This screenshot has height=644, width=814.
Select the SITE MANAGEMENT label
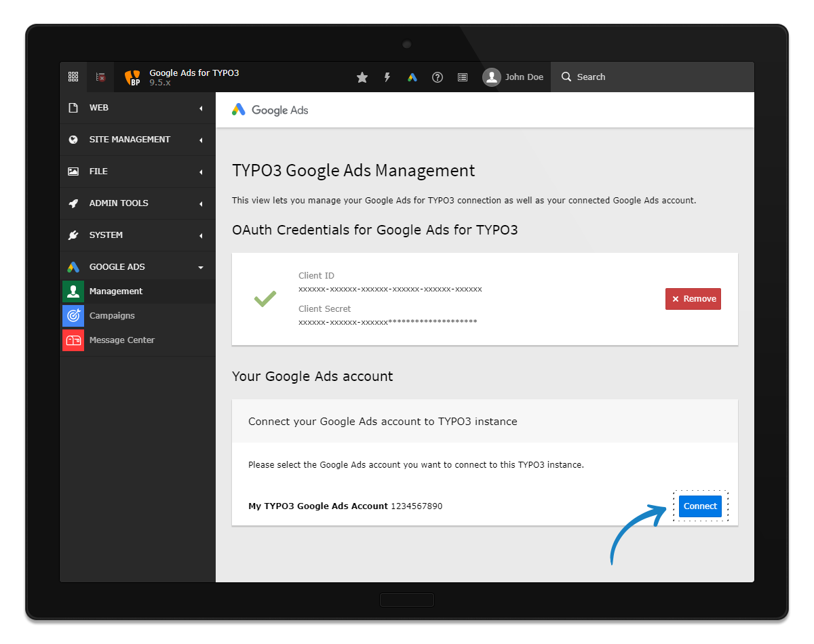point(130,140)
